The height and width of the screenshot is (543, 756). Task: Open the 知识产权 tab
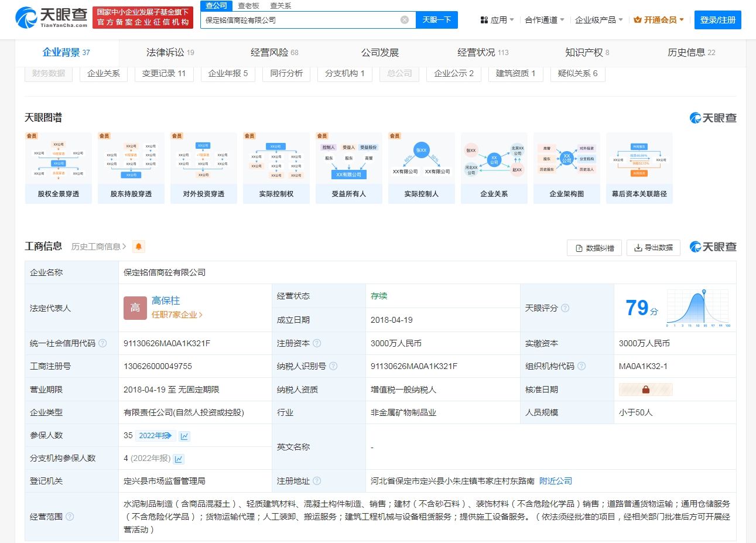click(587, 53)
